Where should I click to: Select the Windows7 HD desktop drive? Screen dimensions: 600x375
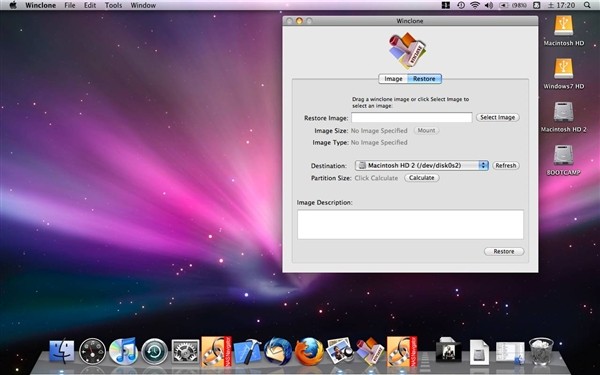tap(563, 74)
